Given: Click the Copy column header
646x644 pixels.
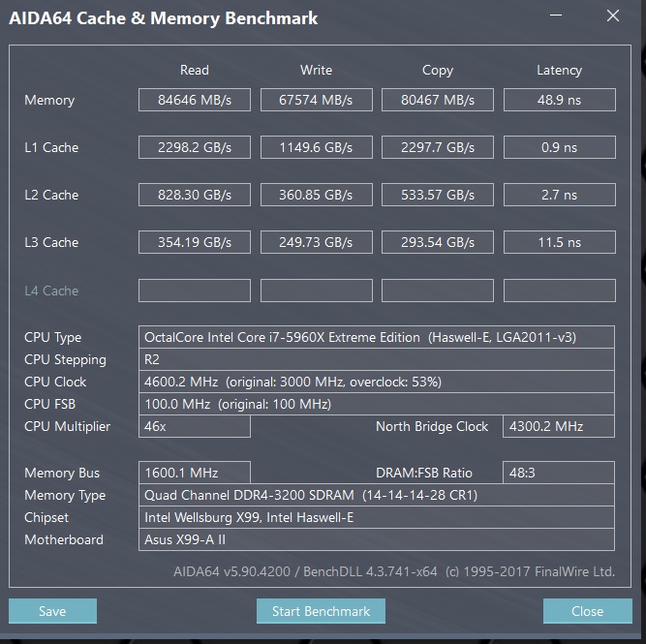Looking at the screenshot, I should click(x=438, y=71).
